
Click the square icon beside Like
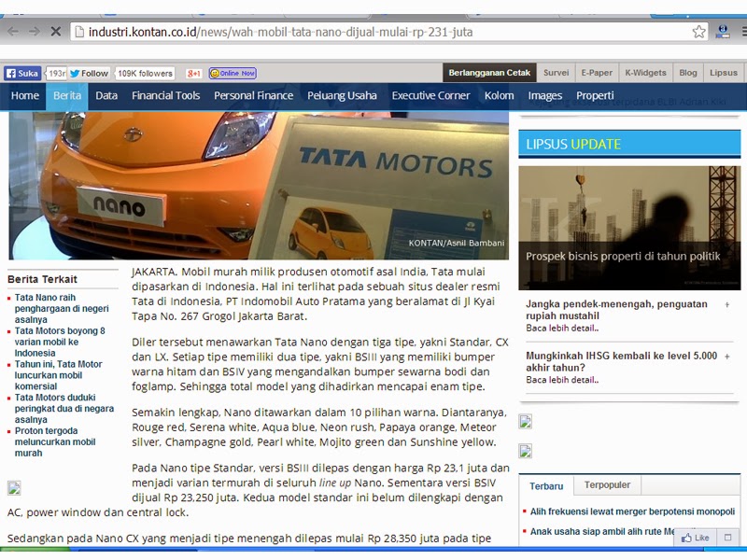(727, 538)
